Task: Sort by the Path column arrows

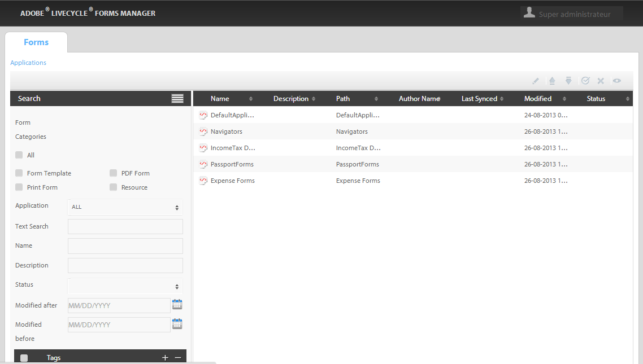Action: (x=376, y=99)
